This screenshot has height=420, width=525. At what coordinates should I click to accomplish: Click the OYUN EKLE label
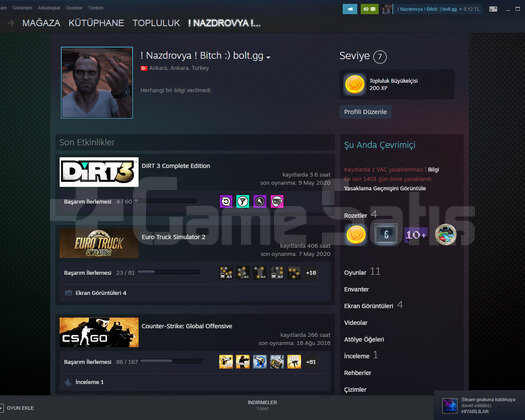(20, 408)
